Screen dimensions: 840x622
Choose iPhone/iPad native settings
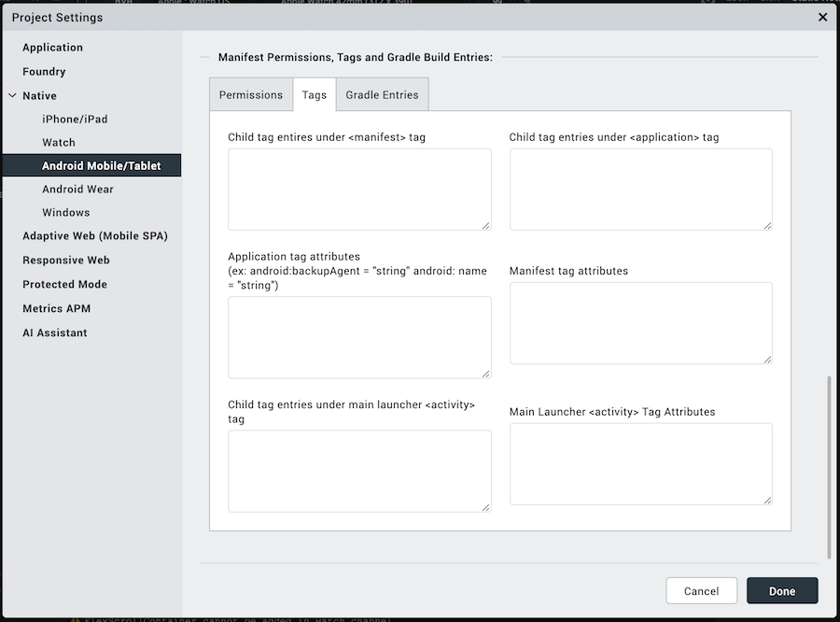click(x=75, y=120)
